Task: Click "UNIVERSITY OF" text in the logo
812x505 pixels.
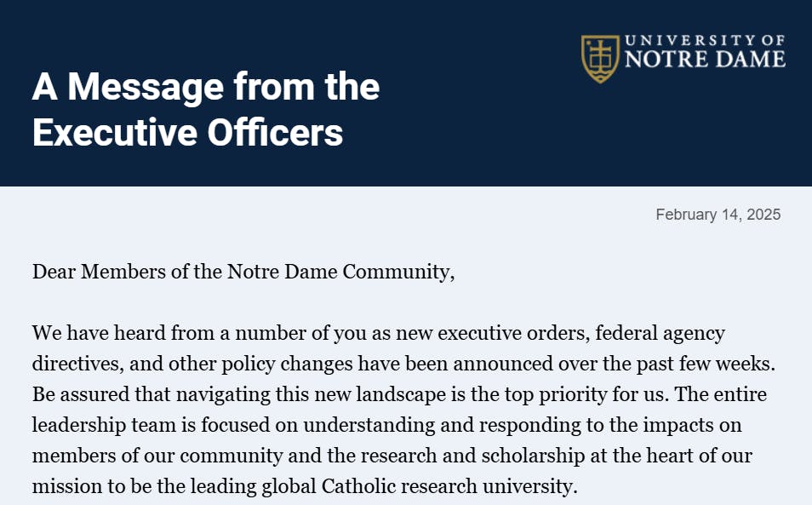Action: (705, 41)
